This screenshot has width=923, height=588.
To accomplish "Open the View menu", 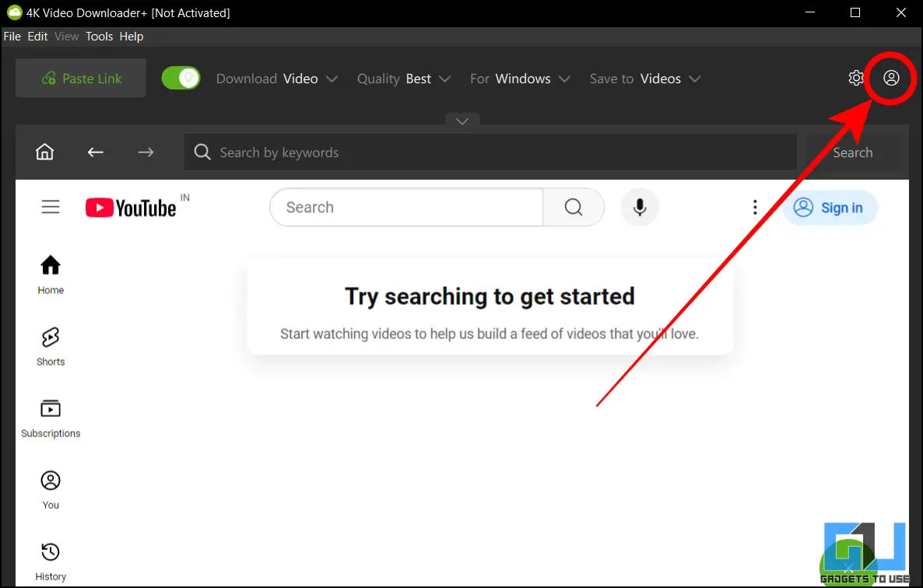I will point(66,37).
